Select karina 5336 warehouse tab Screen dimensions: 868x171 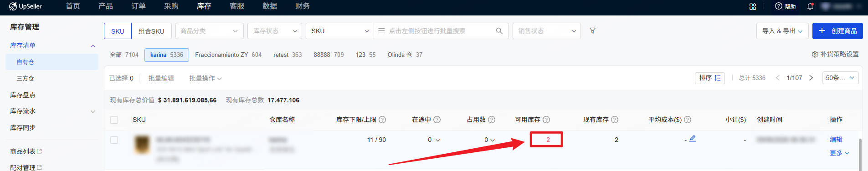(x=167, y=55)
